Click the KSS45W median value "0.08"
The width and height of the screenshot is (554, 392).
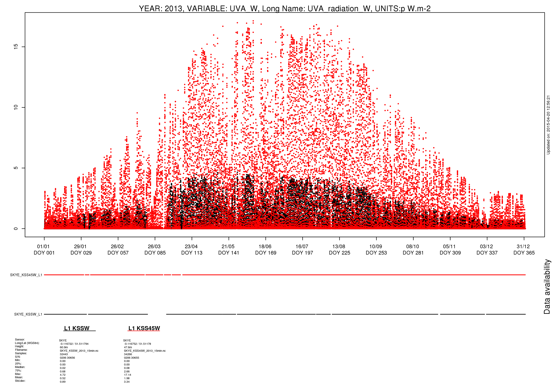point(127,368)
